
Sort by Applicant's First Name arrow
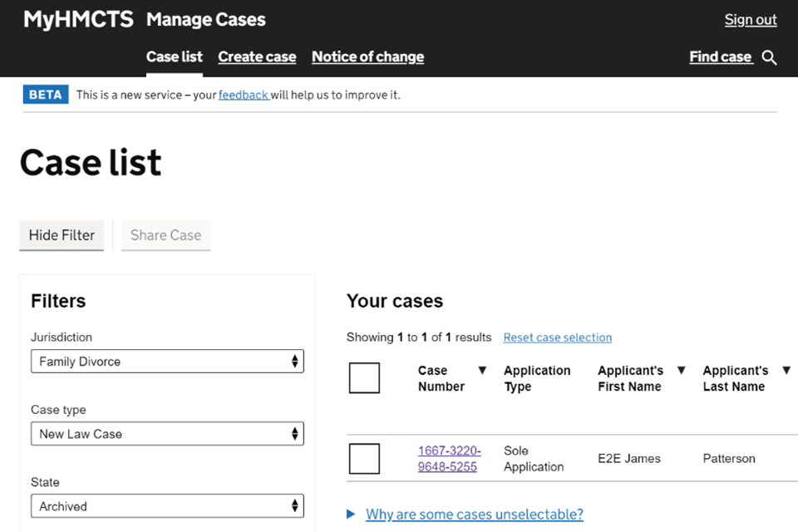pos(682,371)
